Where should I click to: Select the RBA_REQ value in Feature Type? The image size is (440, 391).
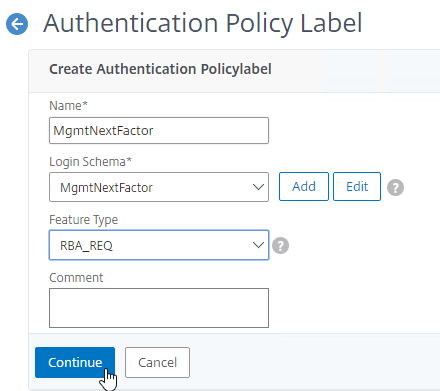(x=86, y=246)
